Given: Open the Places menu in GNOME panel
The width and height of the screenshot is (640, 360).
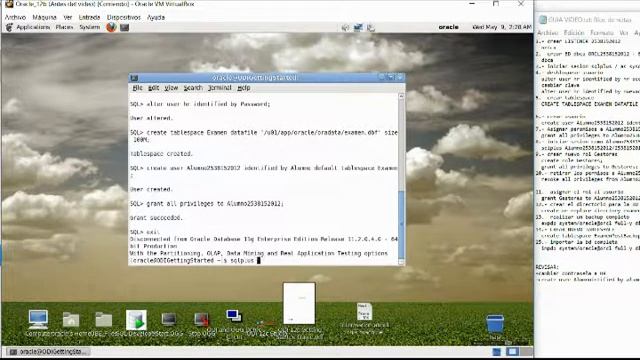Looking at the screenshot, I should (x=64, y=27).
